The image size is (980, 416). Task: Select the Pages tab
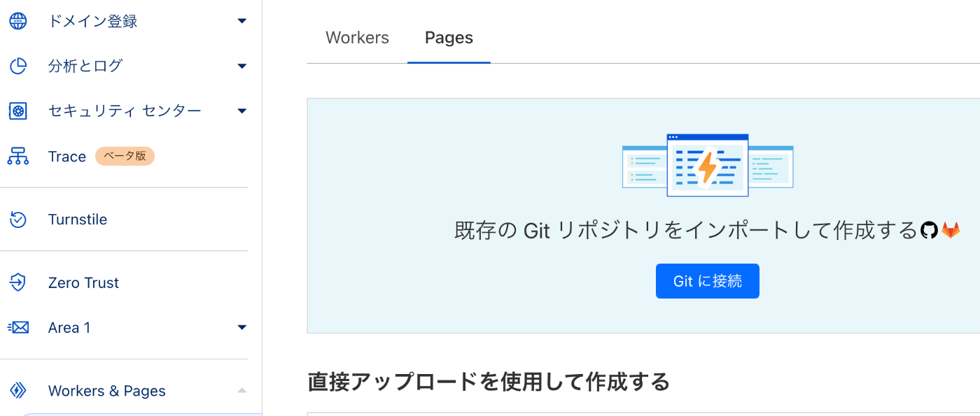click(x=449, y=38)
